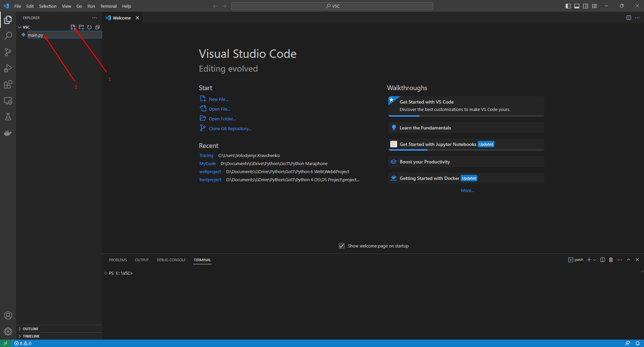Switch to DEBUG CONSOLE tab
Viewport: 644px width, 347px height.
[171, 260]
